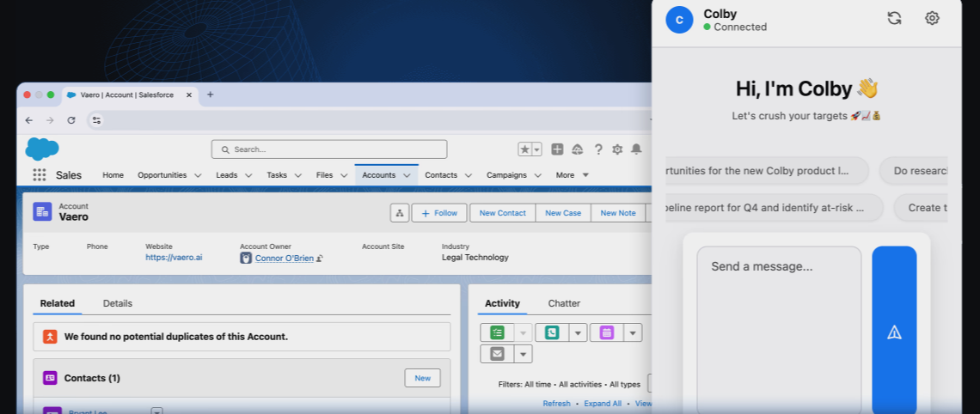Image resolution: width=980 pixels, height=414 pixels.
Task: Open the Salesforce App Launcher grid
Action: tap(40, 175)
